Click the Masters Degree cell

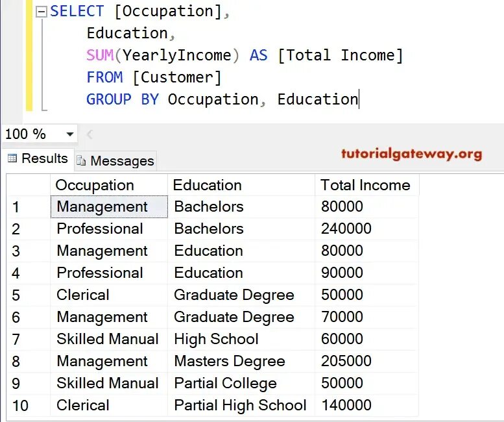point(241,361)
